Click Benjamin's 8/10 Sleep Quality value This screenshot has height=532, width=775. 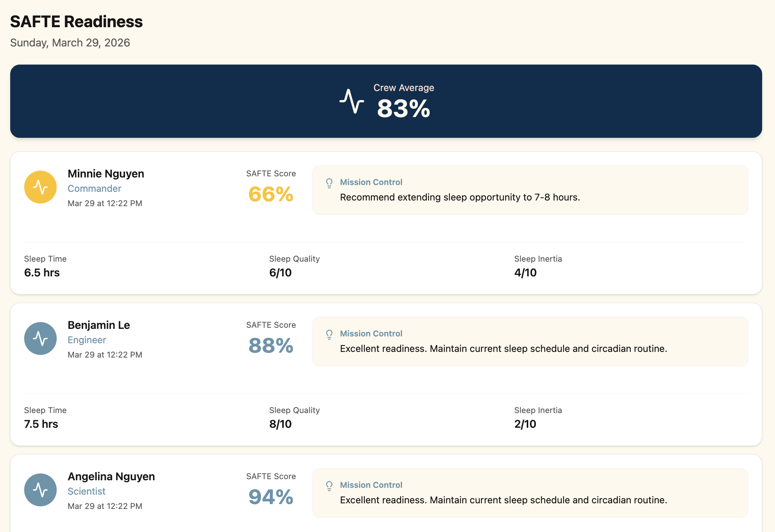pyautogui.click(x=280, y=424)
